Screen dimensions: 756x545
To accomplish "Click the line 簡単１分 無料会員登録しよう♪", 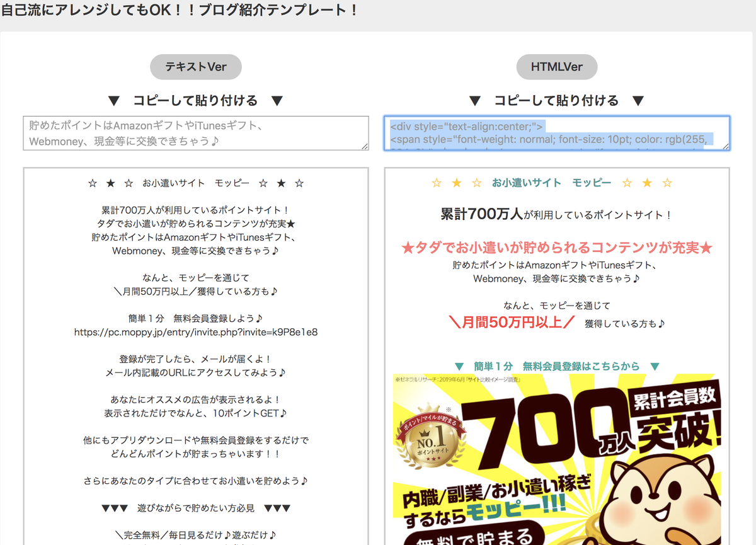I will click(x=196, y=318).
